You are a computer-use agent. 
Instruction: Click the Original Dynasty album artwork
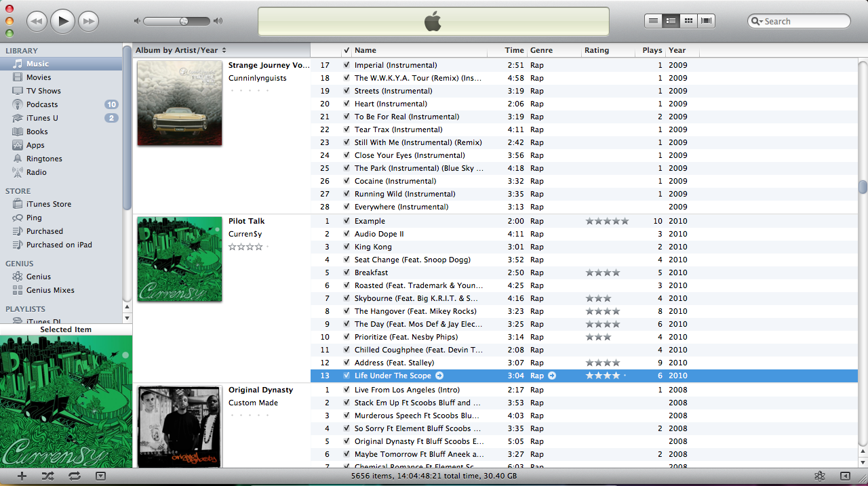tap(180, 427)
